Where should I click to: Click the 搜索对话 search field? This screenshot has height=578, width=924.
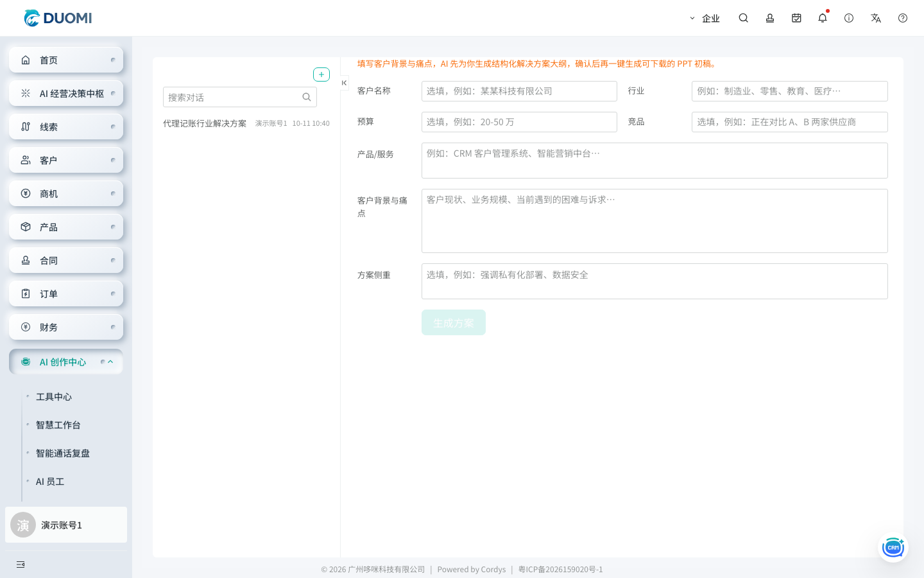coord(240,97)
